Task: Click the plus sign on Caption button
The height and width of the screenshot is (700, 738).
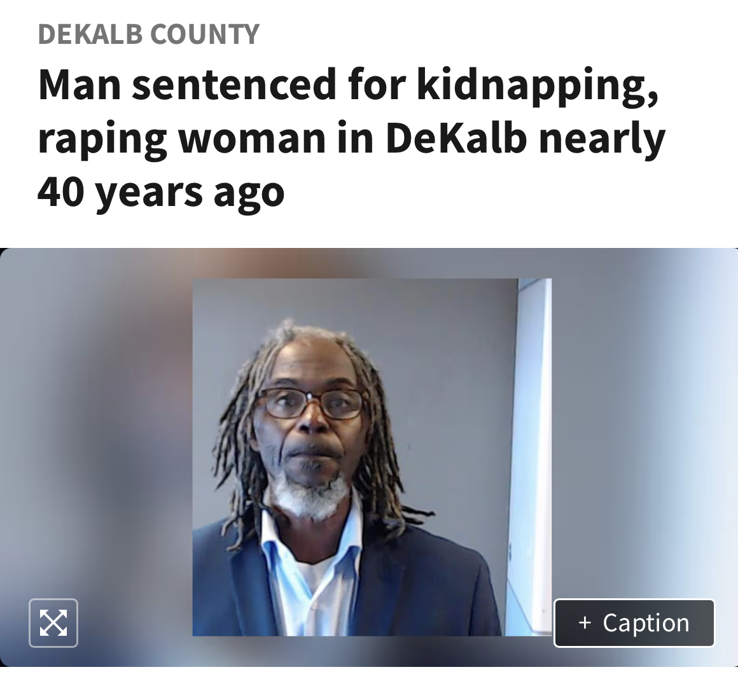Action: (585, 622)
